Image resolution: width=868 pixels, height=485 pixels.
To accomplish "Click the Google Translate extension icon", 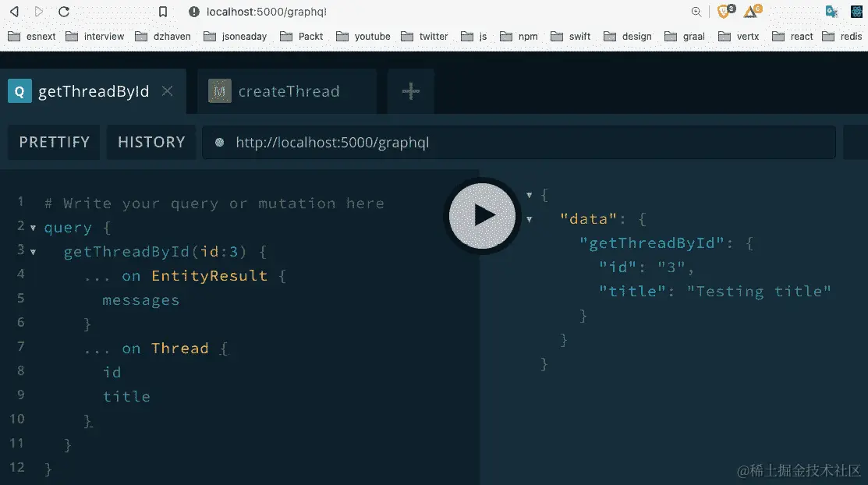I will (x=831, y=11).
